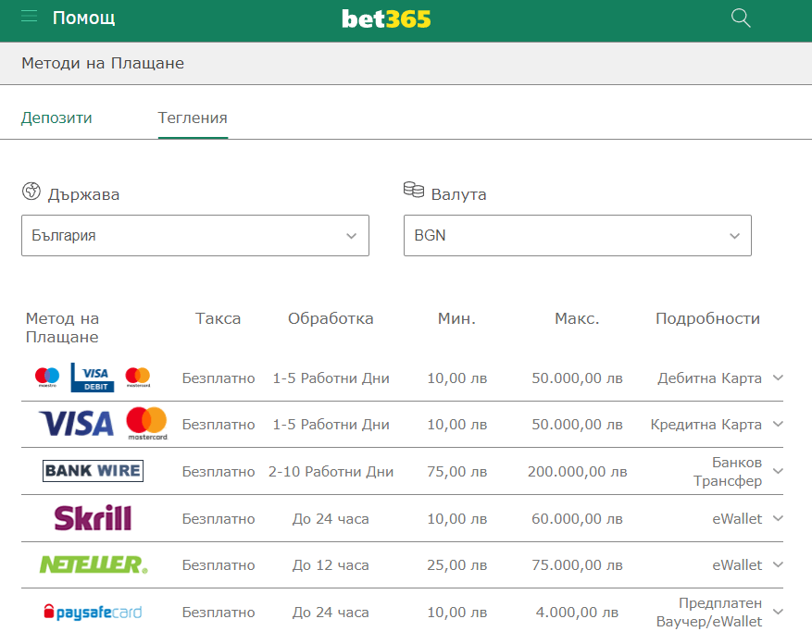The height and width of the screenshot is (644, 812).
Task: Click the Обработка column header
Action: point(331,318)
